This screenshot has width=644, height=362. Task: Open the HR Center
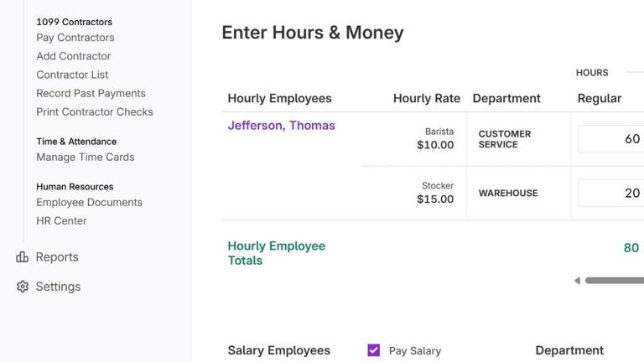click(x=61, y=221)
